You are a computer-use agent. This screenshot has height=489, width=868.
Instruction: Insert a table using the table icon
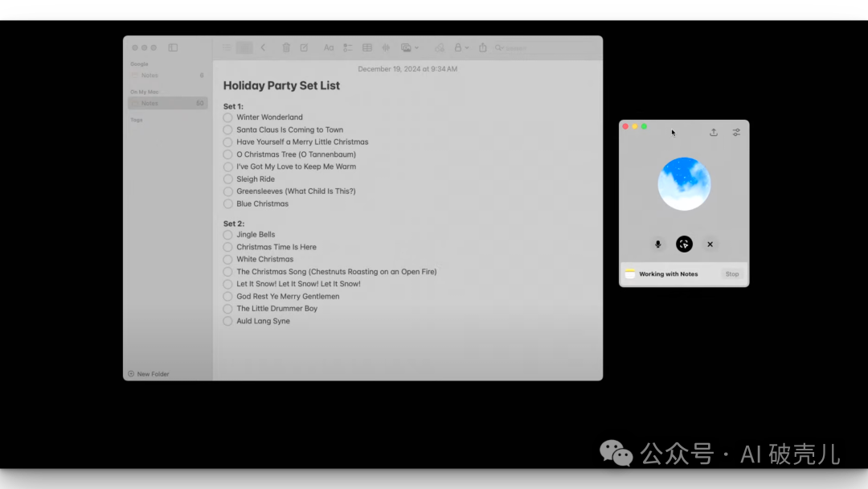[x=367, y=48]
